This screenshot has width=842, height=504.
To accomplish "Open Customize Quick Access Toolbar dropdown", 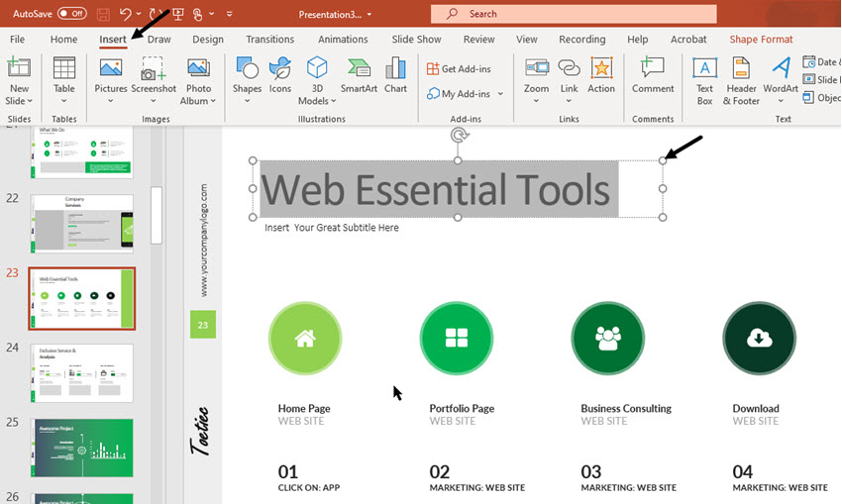I will pos(229,14).
